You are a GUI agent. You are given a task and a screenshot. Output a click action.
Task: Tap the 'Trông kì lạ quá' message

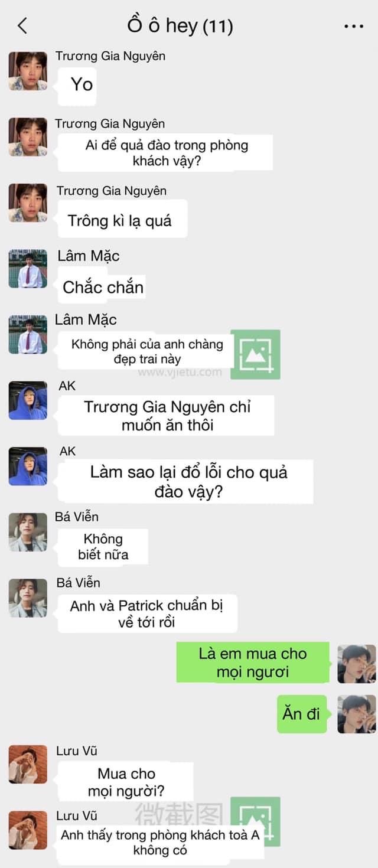tap(120, 221)
